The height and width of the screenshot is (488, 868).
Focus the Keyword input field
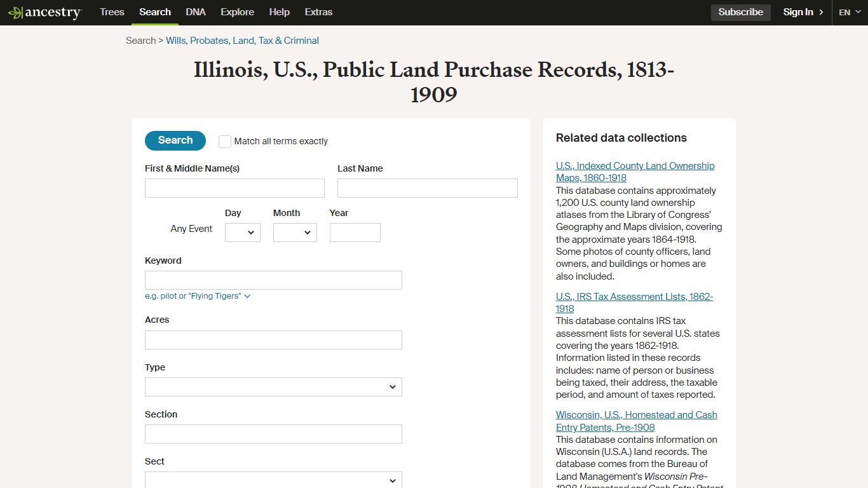pos(273,280)
